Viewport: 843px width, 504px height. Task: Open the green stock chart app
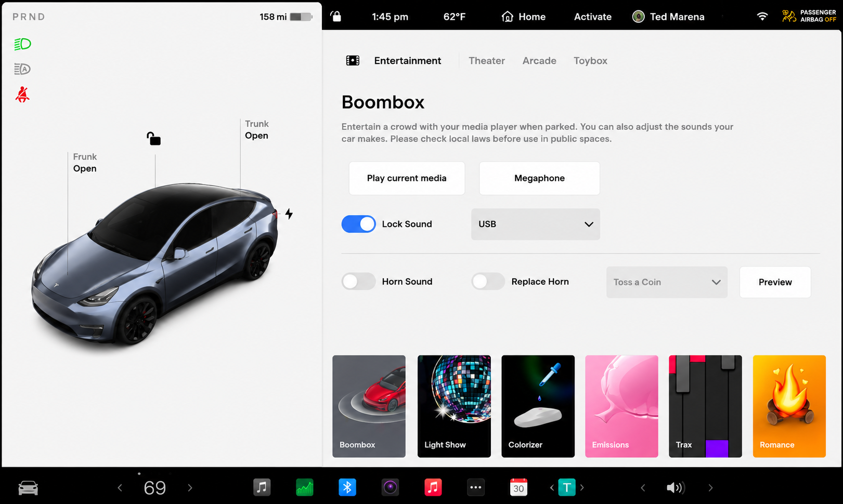305,487
